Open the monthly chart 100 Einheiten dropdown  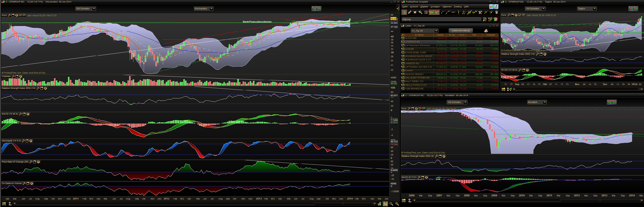[457, 102]
